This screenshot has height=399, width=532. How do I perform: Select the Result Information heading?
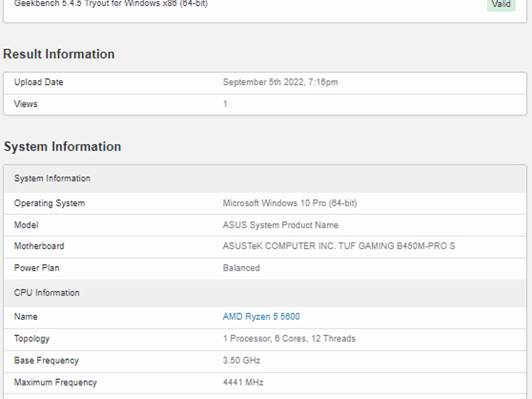(59, 54)
